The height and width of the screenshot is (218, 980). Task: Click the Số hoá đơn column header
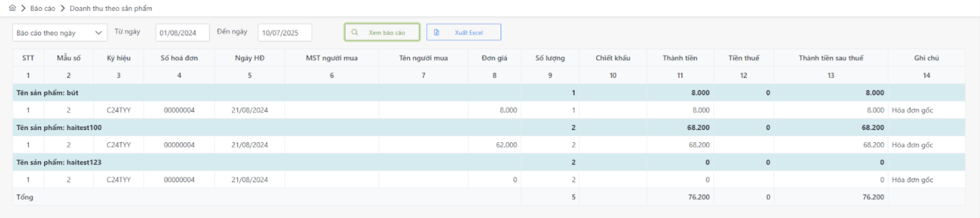point(179,58)
